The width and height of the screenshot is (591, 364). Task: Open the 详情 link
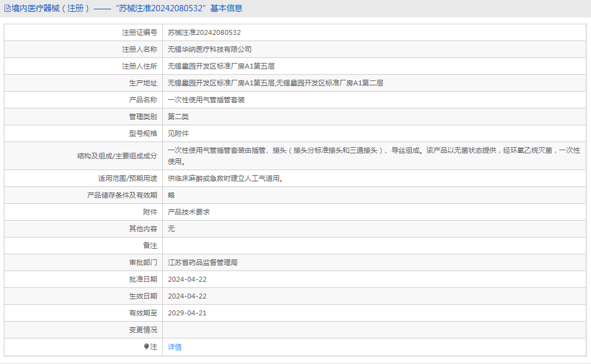pos(175,347)
